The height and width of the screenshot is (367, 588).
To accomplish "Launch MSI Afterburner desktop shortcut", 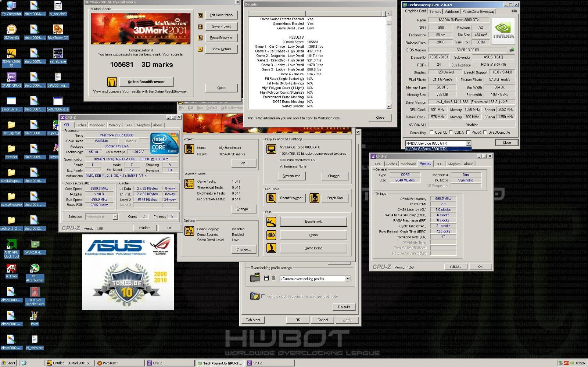I will 35,273.
